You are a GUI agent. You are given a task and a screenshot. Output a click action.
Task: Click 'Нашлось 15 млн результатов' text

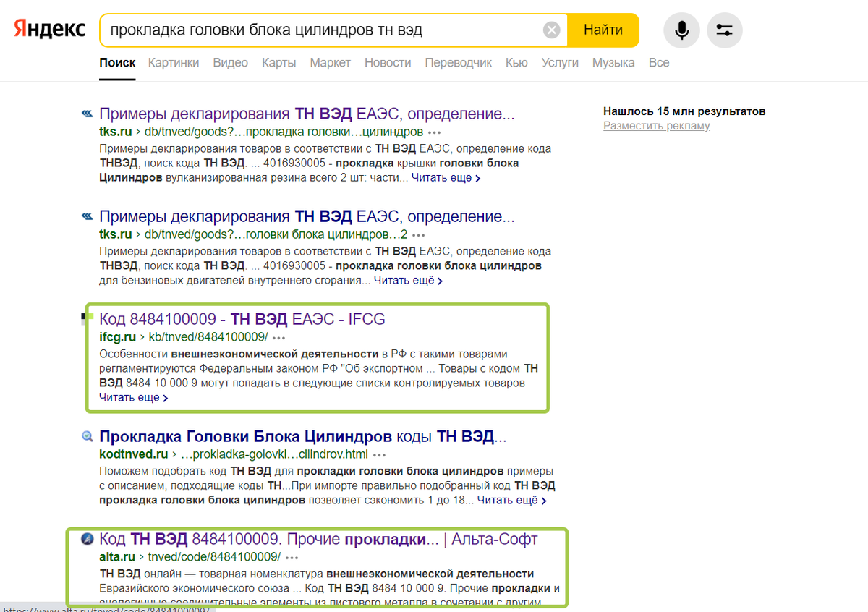click(684, 111)
